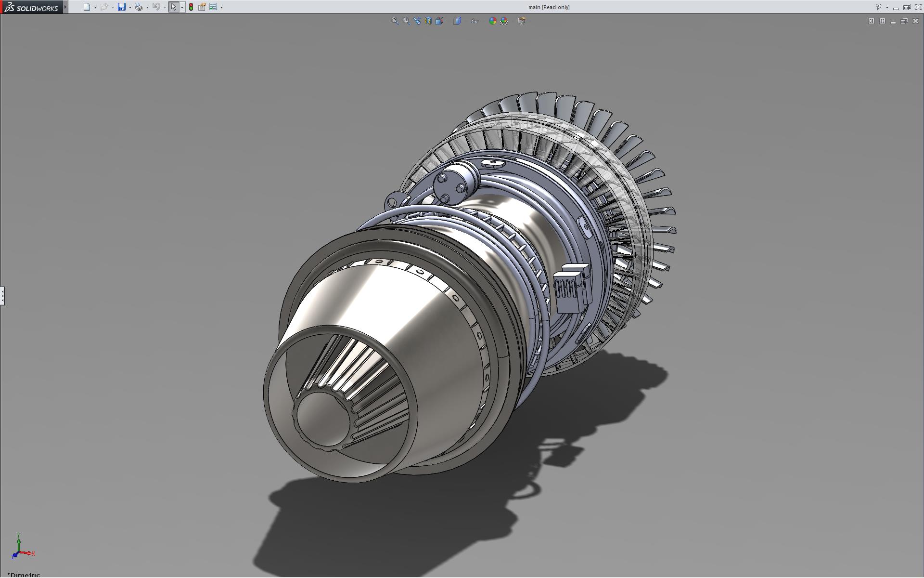Toggle Hide/Show Items glasses icon

coord(475,21)
